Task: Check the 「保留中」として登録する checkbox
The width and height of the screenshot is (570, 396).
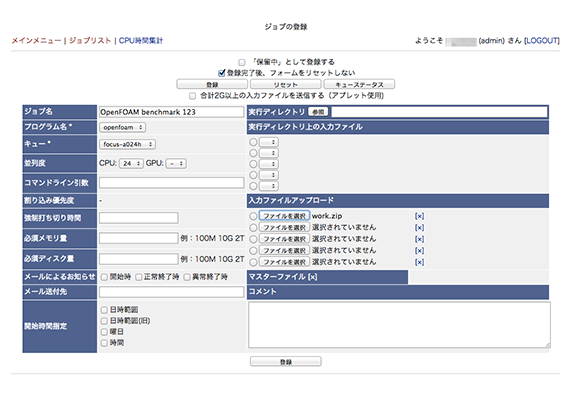Action: pyautogui.click(x=242, y=62)
